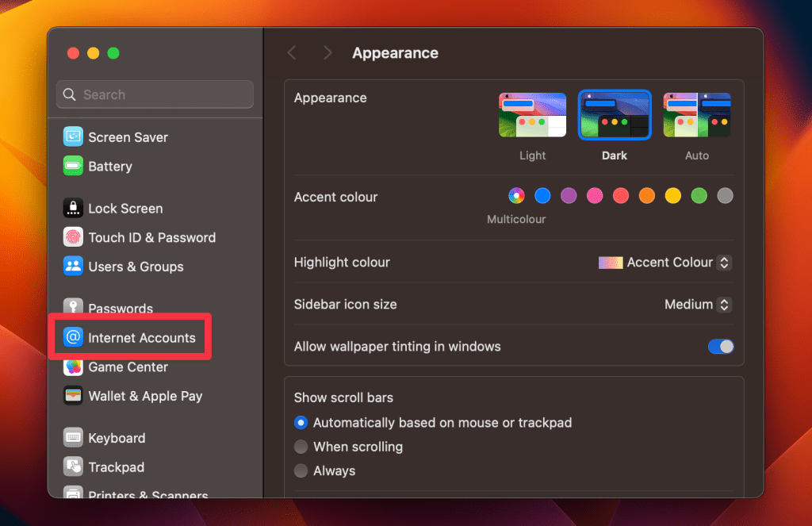Open the Passwords key icon
The height and width of the screenshot is (526, 812).
point(73,307)
